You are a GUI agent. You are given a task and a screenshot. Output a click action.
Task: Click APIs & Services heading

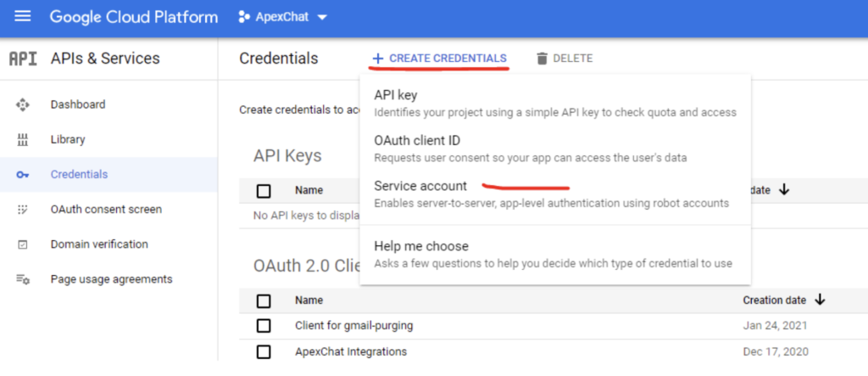[x=105, y=59]
